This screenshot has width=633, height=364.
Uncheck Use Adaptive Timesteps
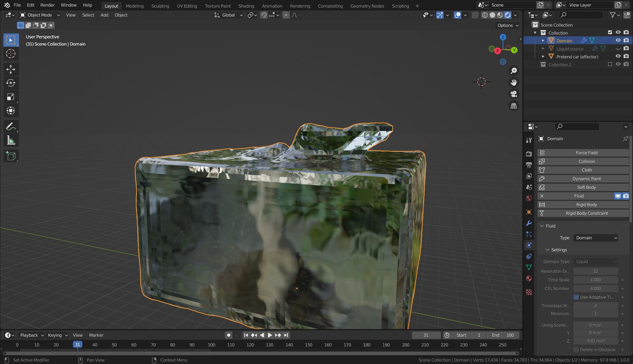click(577, 297)
